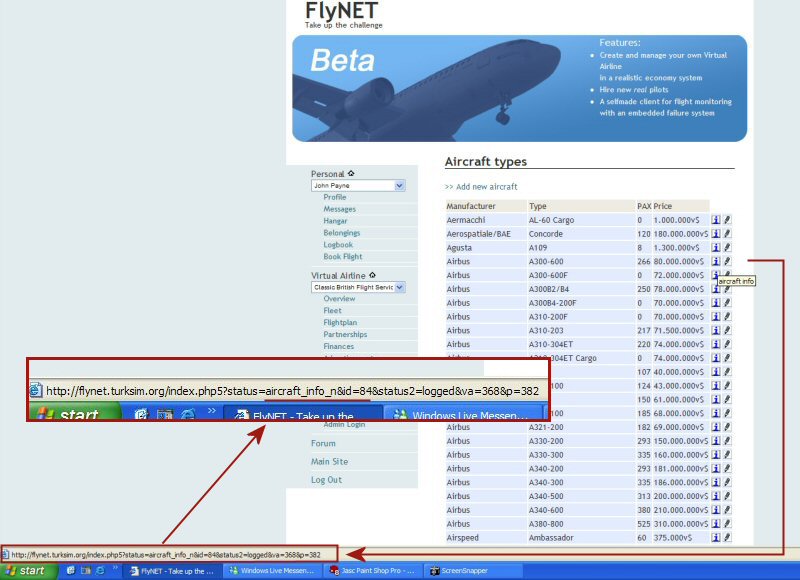Screen dimensions: 800x580
Task: Open aircraft info for Airbus A380-800
Action: [x=716, y=523]
